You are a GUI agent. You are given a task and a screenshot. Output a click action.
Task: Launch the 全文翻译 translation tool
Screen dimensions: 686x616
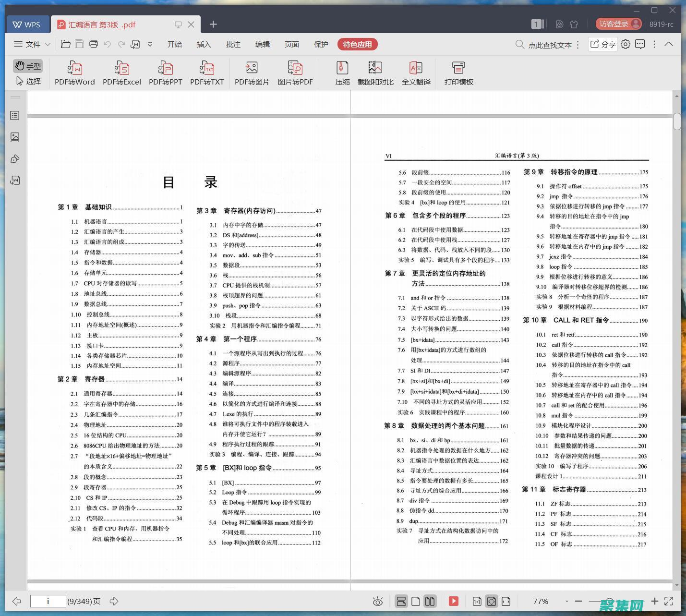(416, 72)
